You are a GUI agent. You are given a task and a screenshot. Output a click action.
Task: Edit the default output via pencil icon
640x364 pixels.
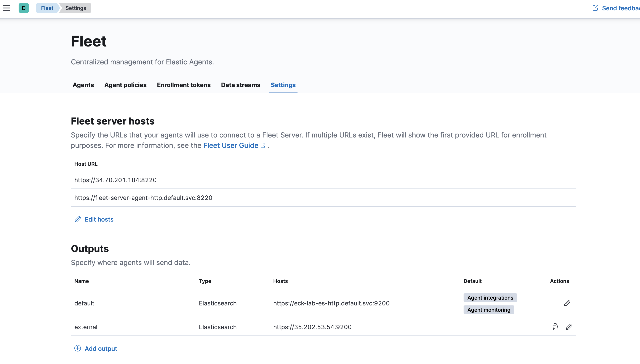(567, 303)
